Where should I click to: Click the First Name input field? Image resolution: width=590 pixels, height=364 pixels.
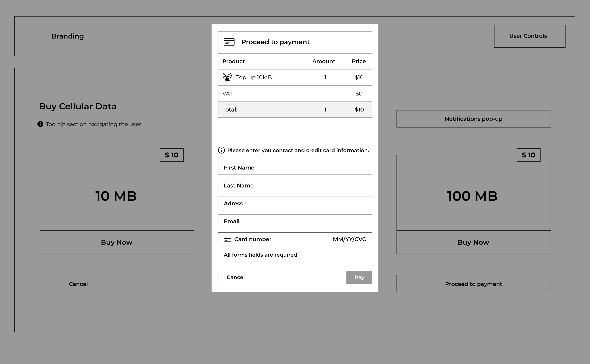pyautogui.click(x=295, y=168)
